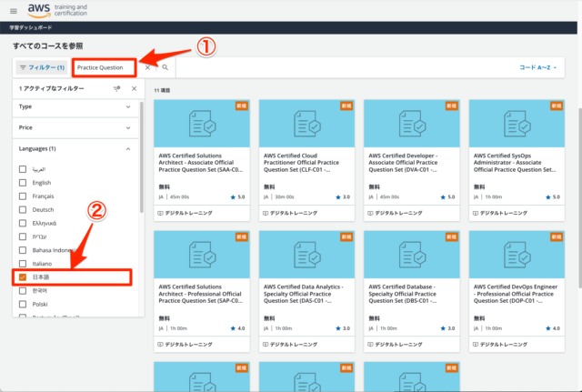Open Data Analytics Specialty course thumbnail

(307, 255)
